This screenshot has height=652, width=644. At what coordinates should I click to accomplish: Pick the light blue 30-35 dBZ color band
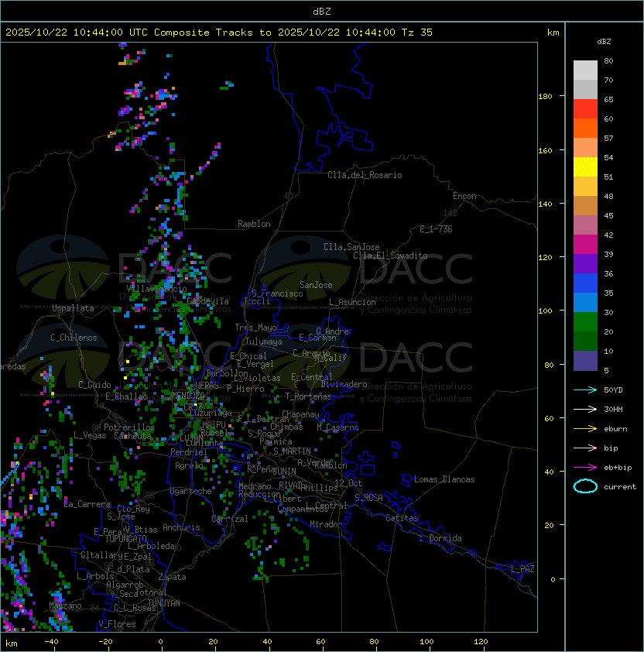585,302
